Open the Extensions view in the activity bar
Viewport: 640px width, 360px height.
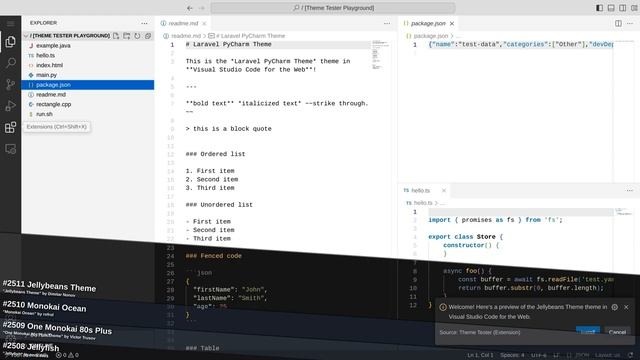click(x=10, y=127)
